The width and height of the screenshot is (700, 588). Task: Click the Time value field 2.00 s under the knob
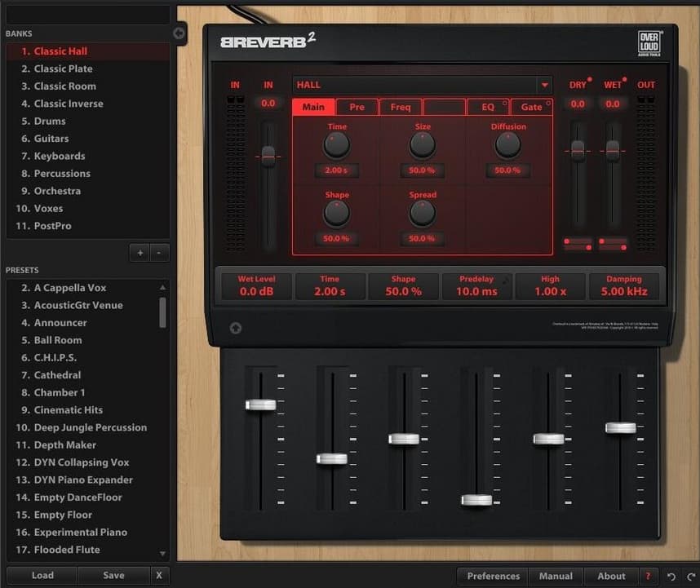coord(336,170)
